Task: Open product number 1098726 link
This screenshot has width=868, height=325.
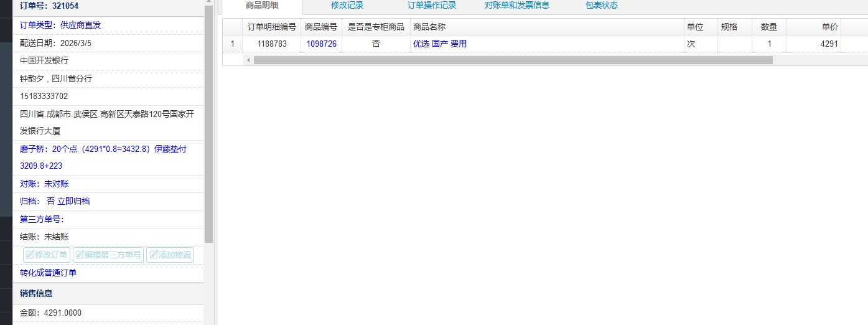Action: pos(321,44)
